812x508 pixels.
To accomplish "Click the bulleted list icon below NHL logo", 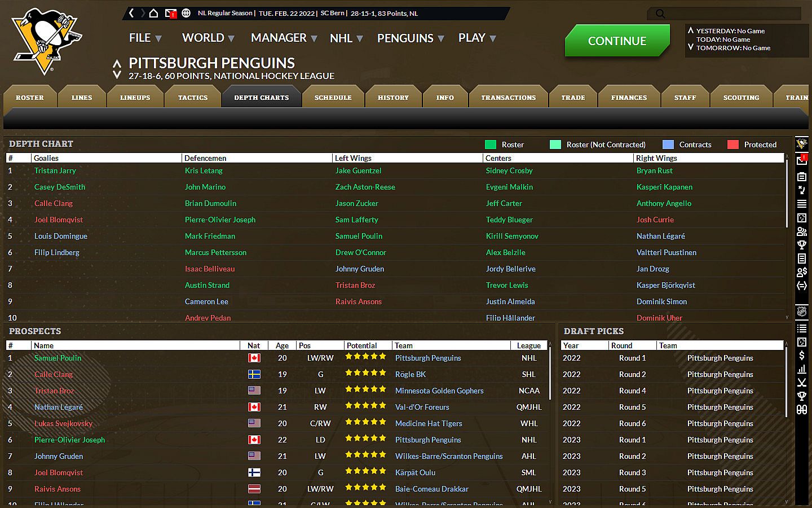I will coord(802,328).
